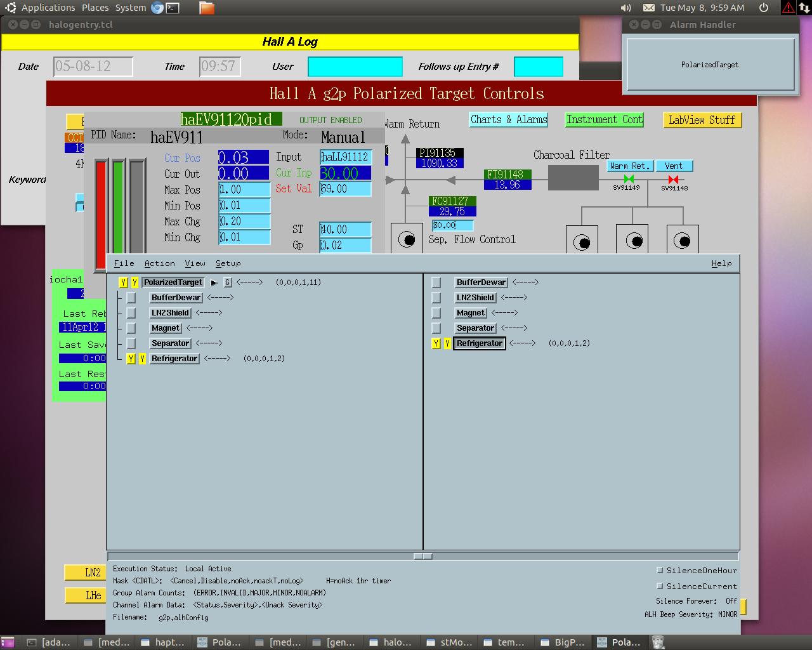Click the red vertical bar in PID panel
Screen dimensions: 812x650
101,215
